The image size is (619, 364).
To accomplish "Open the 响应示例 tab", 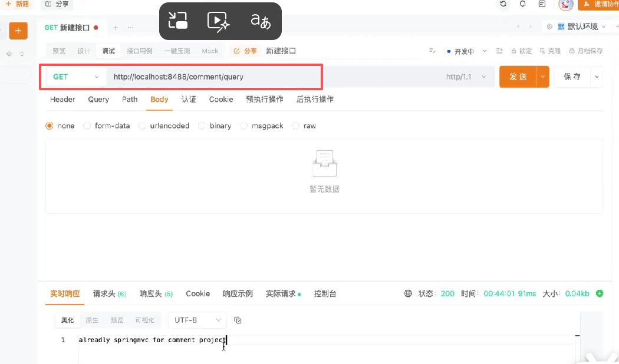I will pyautogui.click(x=238, y=294).
